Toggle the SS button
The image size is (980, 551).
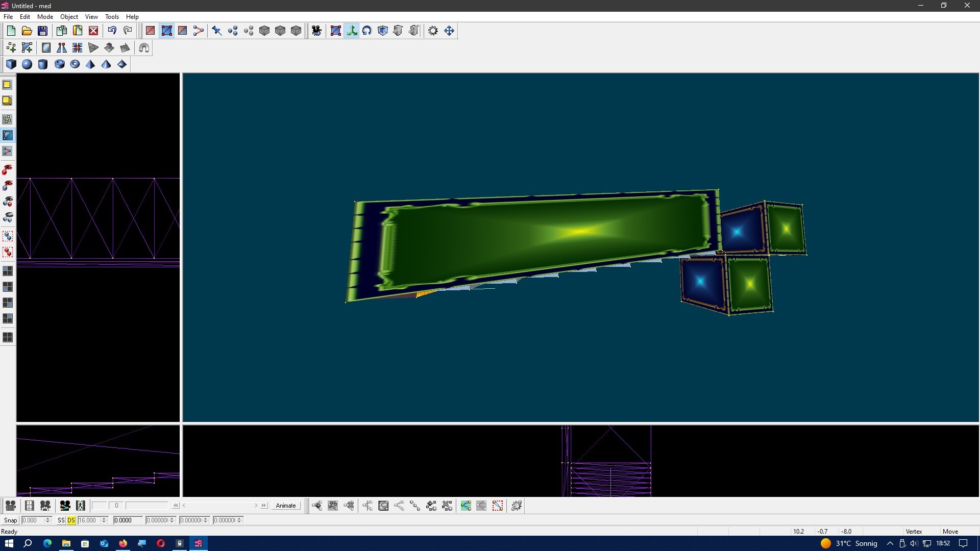(61, 520)
